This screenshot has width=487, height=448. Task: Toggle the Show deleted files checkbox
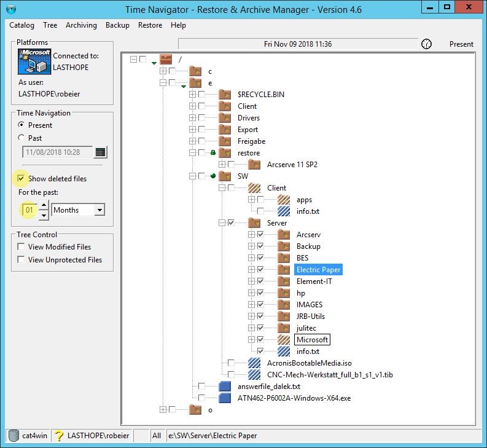tap(21, 179)
